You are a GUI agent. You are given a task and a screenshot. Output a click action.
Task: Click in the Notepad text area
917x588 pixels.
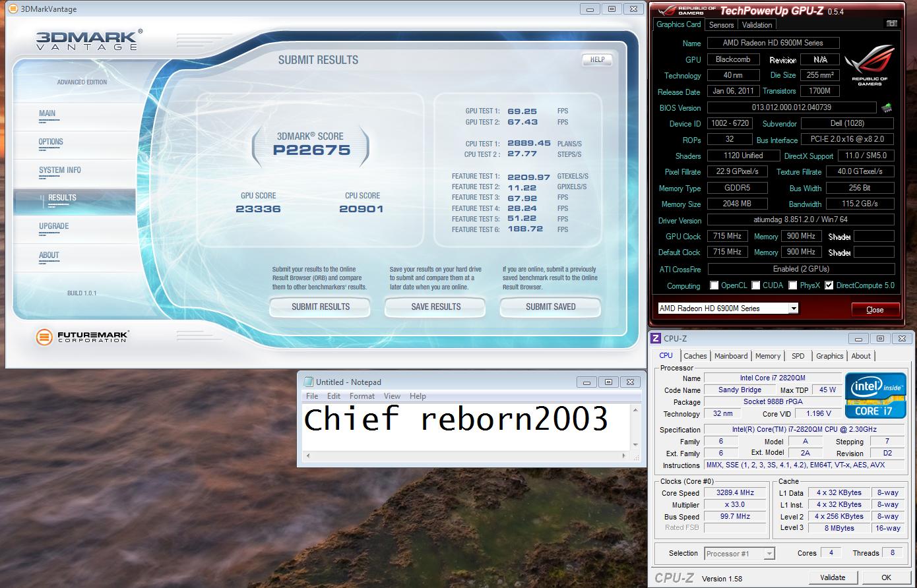coord(466,427)
